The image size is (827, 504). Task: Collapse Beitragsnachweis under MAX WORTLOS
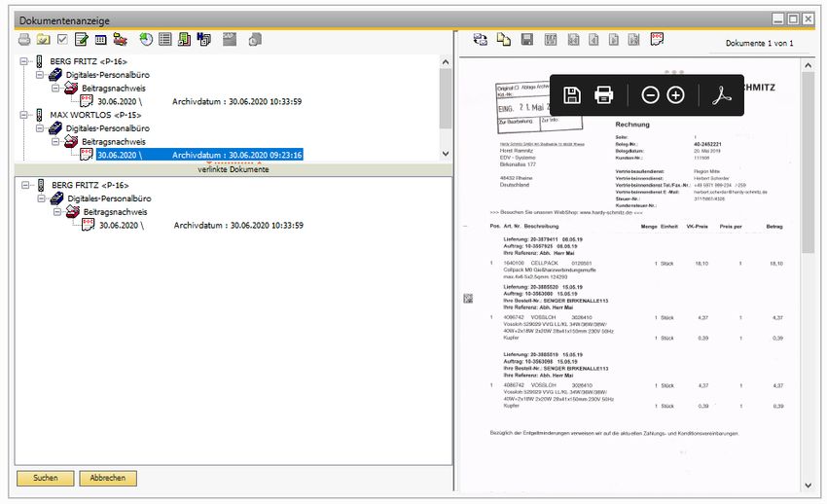pyautogui.click(x=55, y=141)
